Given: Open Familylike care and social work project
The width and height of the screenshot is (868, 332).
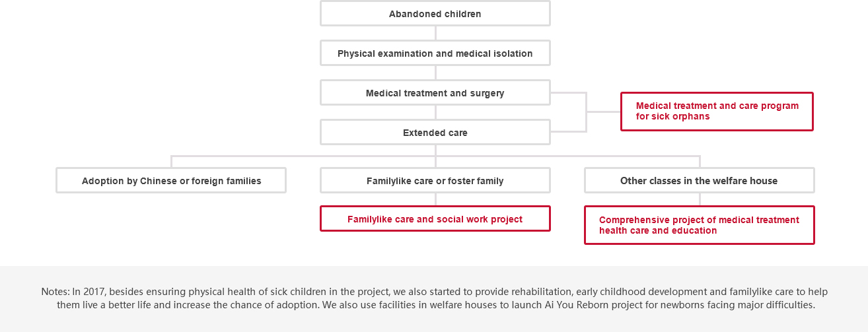Looking at the screenshot, I should click(x=435, y=218).
